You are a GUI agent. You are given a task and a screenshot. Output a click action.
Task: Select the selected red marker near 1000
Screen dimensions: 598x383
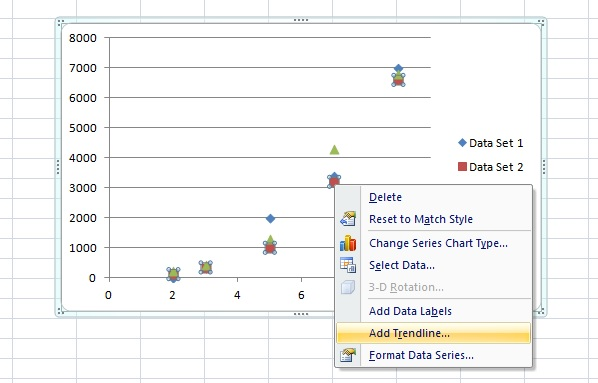point(270,249)
